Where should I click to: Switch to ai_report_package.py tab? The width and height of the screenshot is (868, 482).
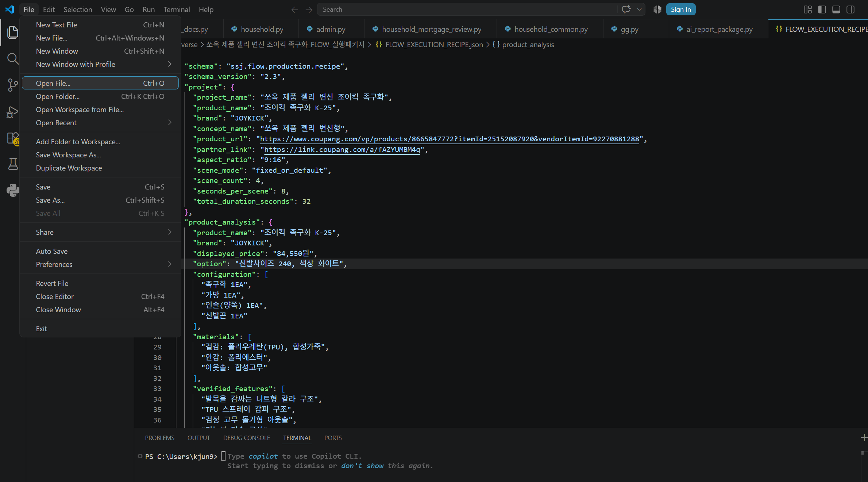719,29
